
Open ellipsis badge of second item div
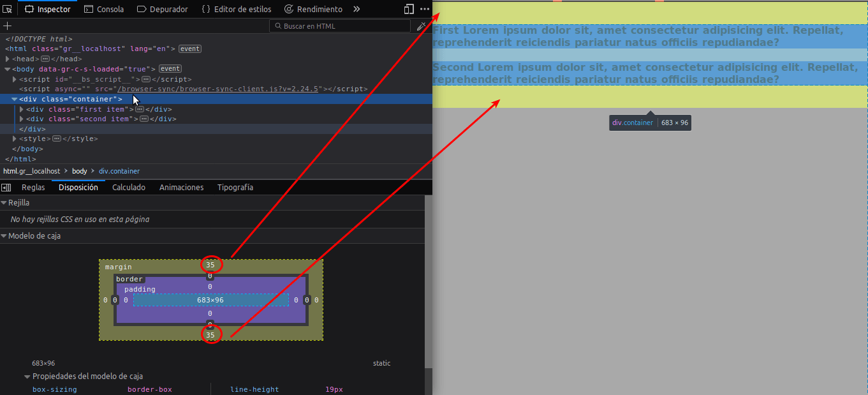(x=143, y=119)
